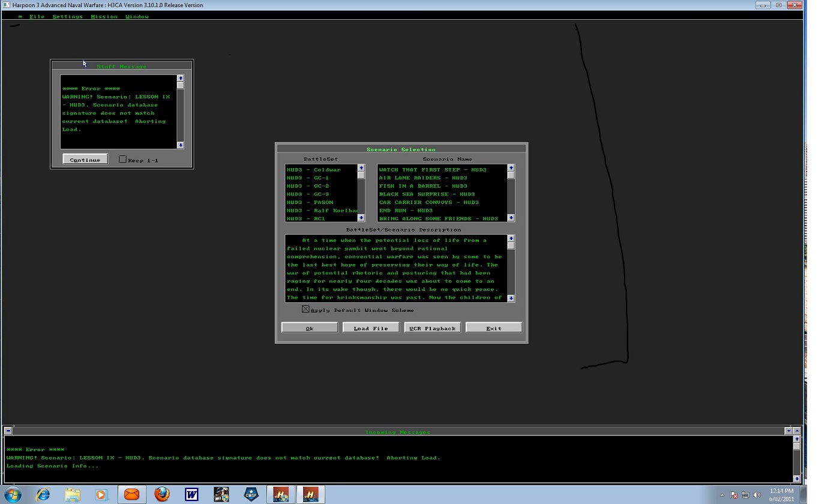Select the HUD3 - PASON battleset
The image size is (830, 504).
[310, 202]
